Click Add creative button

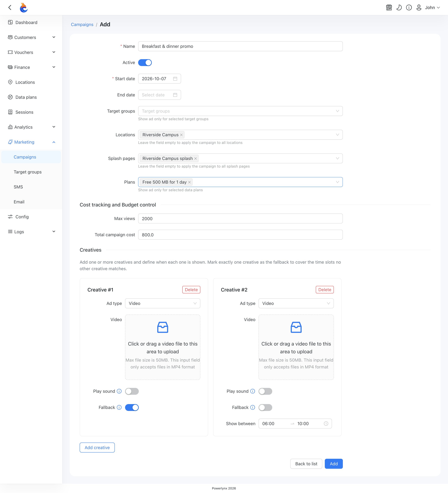pos(97,448)
